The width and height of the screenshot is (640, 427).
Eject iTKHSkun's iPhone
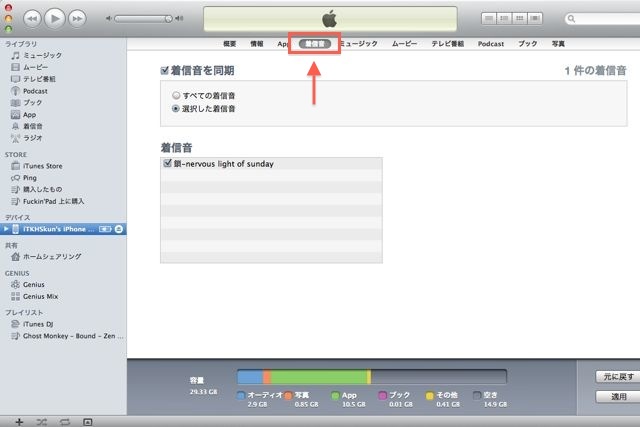tap(119, 229)
